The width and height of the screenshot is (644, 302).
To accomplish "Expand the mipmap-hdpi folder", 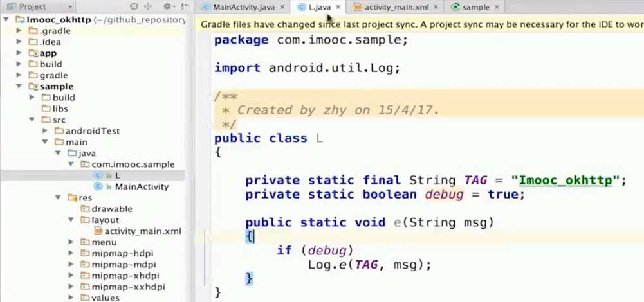I will tap(71, 253).
